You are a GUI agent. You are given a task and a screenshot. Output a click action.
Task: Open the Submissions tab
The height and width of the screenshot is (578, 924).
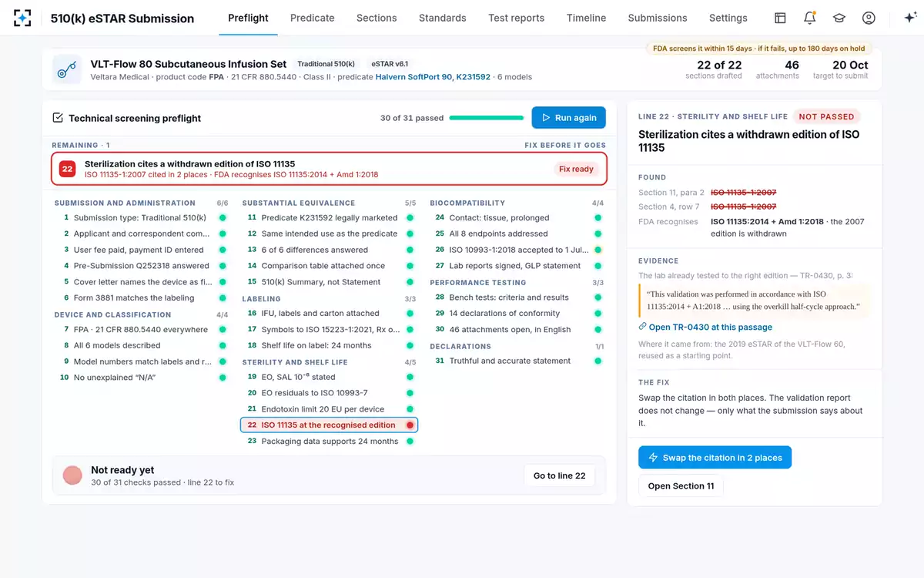tap(658, 18)
